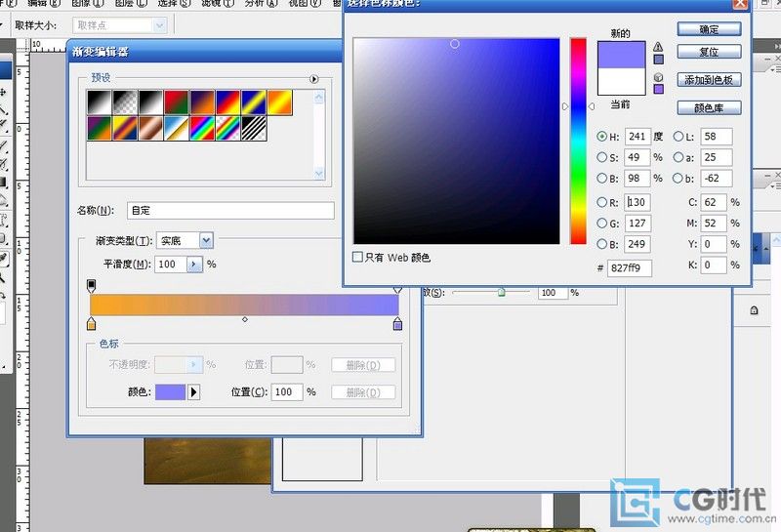Pick the violet-to-orange gradient preset
The image size is (781, 532).
click(203, 102)
